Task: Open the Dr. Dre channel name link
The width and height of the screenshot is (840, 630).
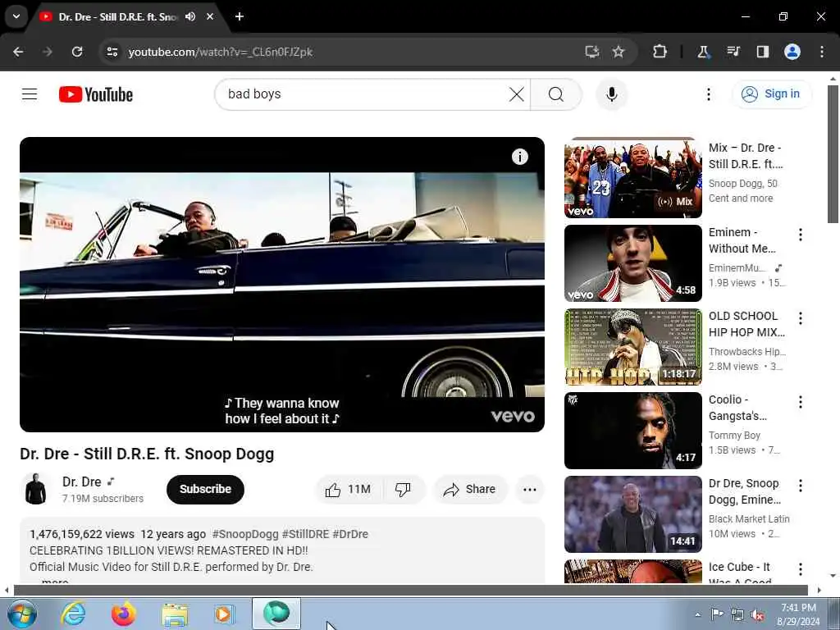Action: click(x=82, y=482)
